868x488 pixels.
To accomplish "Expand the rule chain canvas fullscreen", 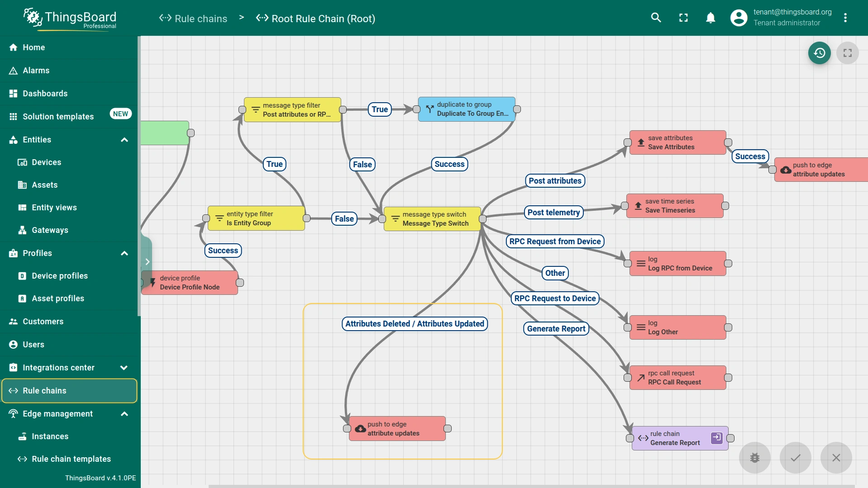I will [x=847, y=53].
